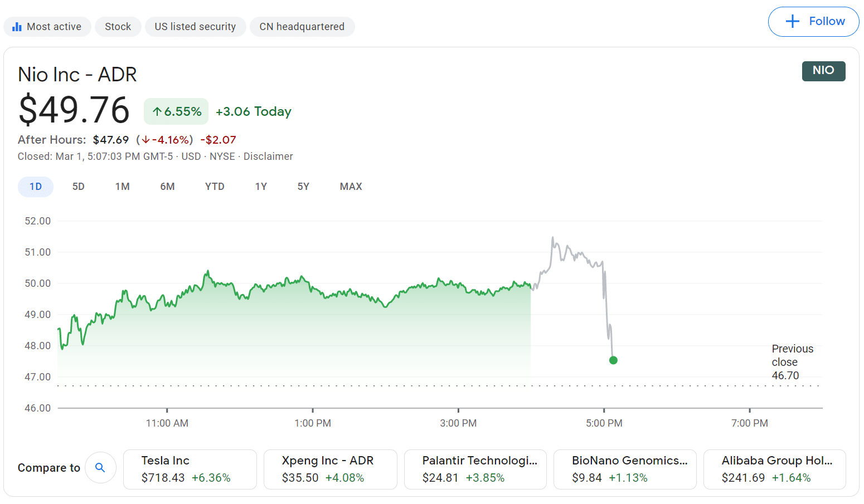The image size is (864, 504).
Task: Switch to the 1M chart range
Action: click(123, 187)
